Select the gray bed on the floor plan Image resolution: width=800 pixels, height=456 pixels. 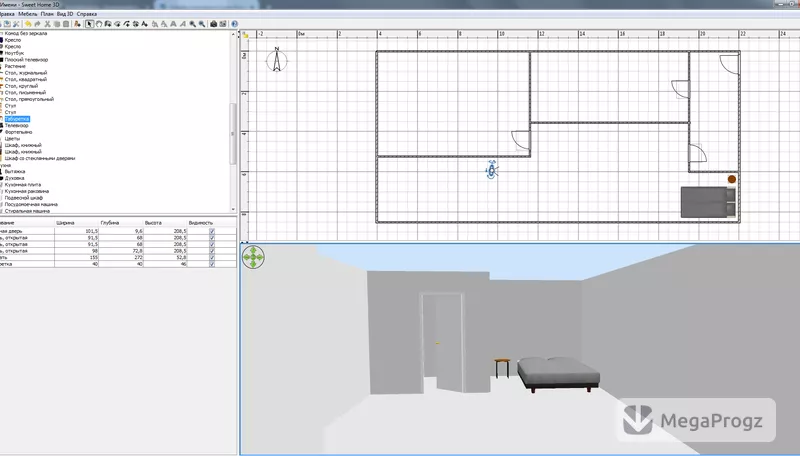click(708, 202)
